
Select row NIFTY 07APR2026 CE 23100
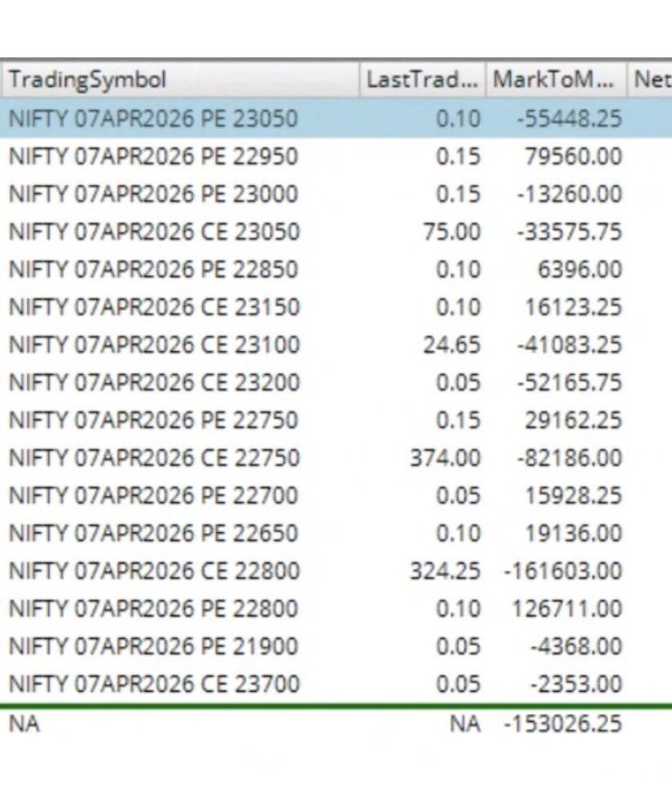click(336, 345)
